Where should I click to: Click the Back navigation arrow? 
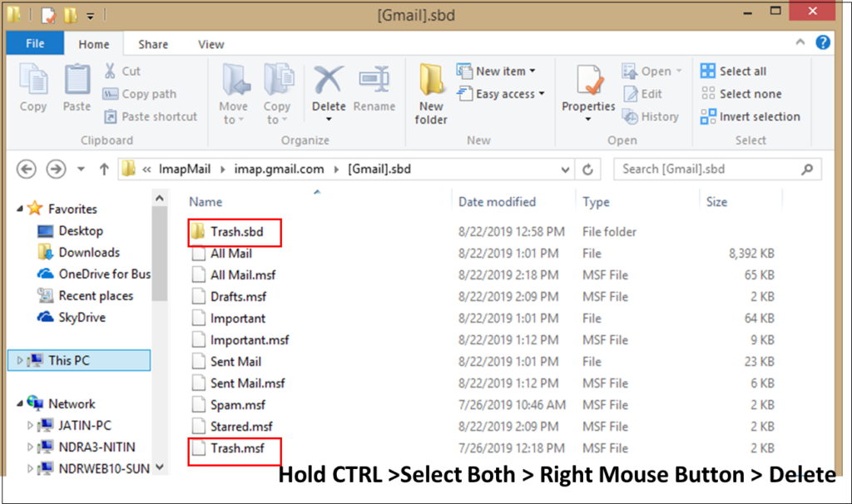pos(27,170)
